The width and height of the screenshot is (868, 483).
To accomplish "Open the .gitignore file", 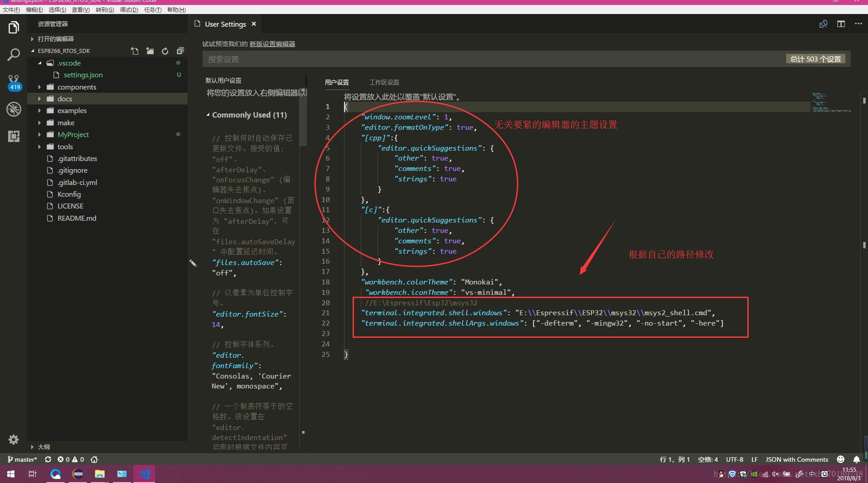I will click(x=72, y=170).
